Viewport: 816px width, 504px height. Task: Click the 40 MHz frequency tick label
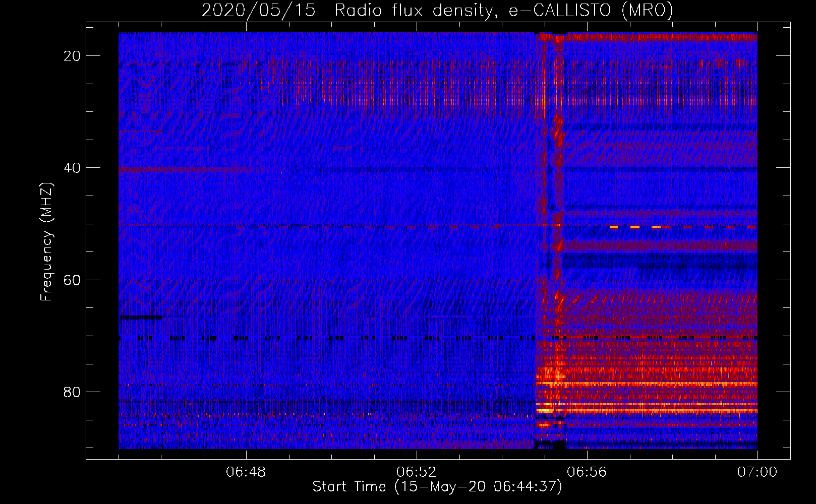[72, 168]
